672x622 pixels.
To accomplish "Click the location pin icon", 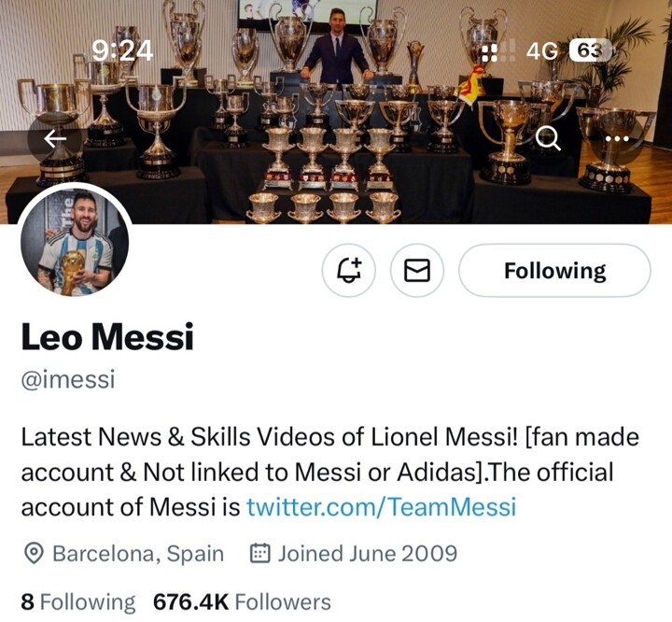I will point(34,554).
